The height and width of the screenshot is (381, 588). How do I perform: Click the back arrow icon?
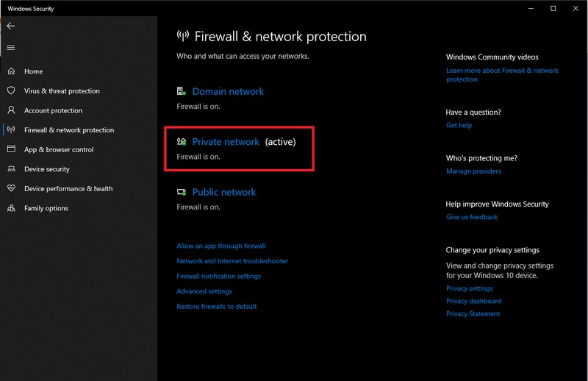(10, 26)
